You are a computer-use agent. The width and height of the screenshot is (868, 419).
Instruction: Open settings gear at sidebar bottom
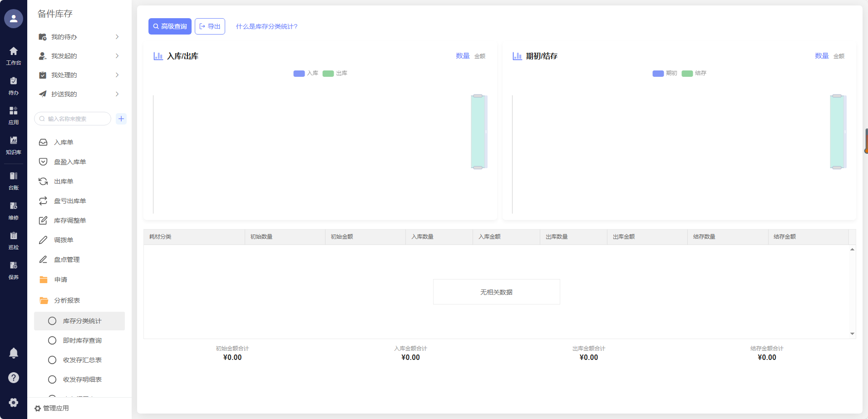[14, 402]
